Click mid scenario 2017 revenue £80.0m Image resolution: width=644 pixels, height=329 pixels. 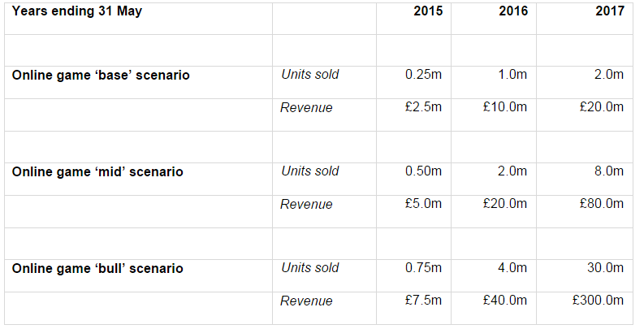(602, 203)
